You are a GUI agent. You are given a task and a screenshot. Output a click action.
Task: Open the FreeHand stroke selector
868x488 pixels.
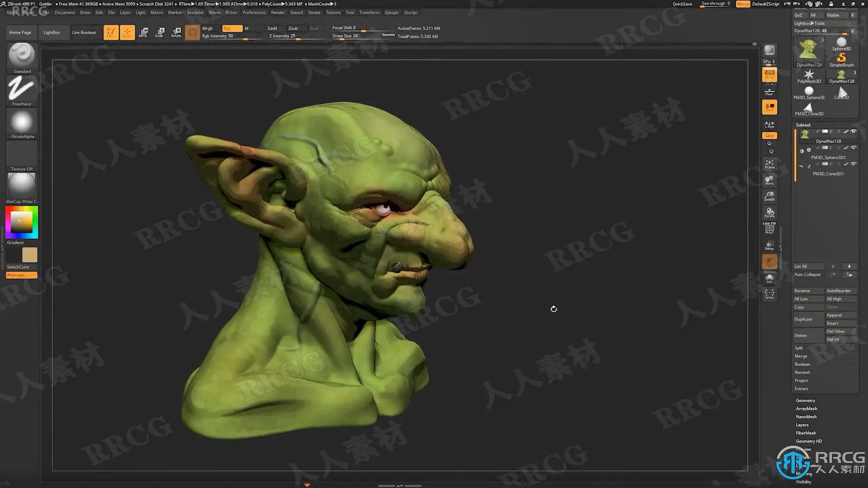[x=21, y=88]
